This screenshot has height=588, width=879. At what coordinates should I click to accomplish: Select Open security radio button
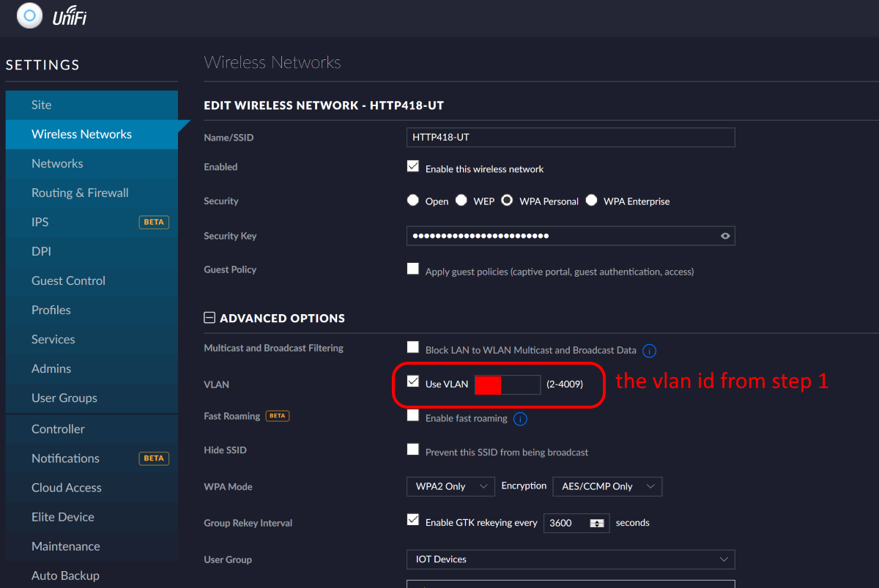pyautogui.click(x=413, y=201)
